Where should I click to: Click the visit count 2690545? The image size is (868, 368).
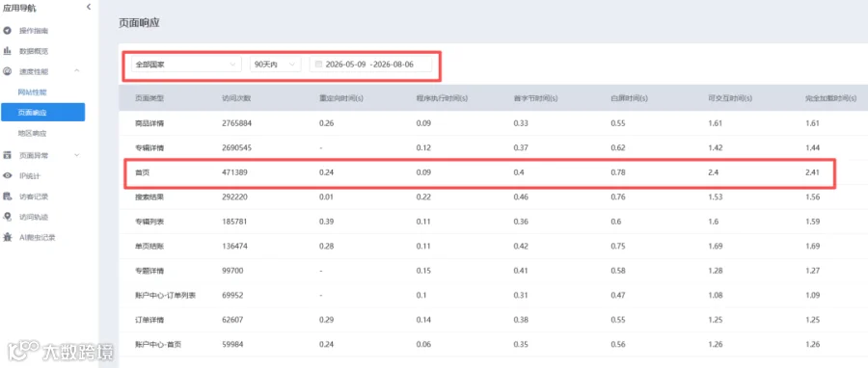(x=237, y=148)
